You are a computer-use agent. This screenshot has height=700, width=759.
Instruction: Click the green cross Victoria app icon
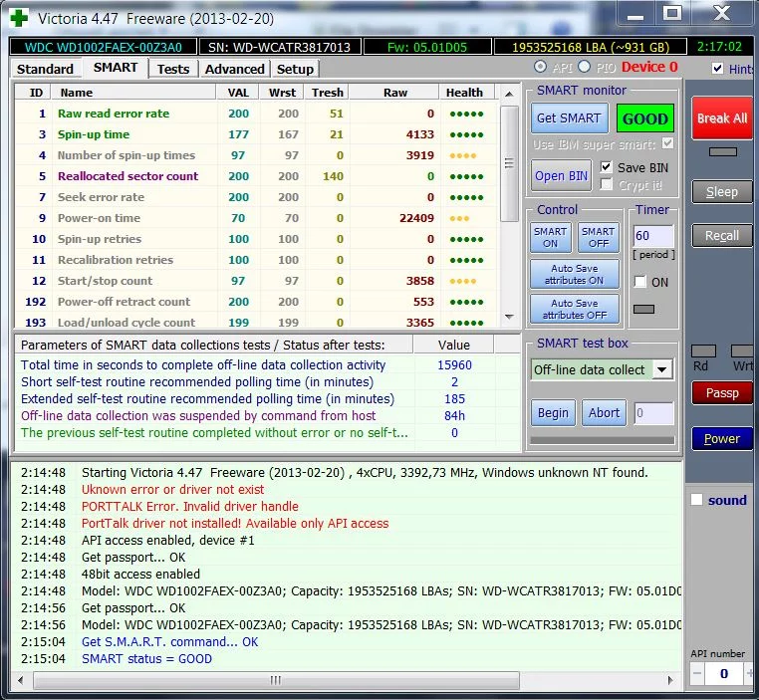pos(19,17)
